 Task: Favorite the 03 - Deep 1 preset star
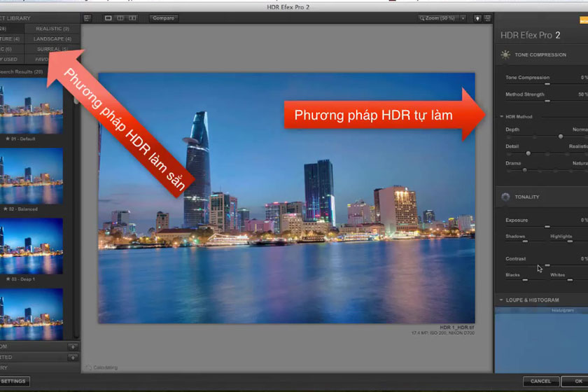click(x=8, y=279)
